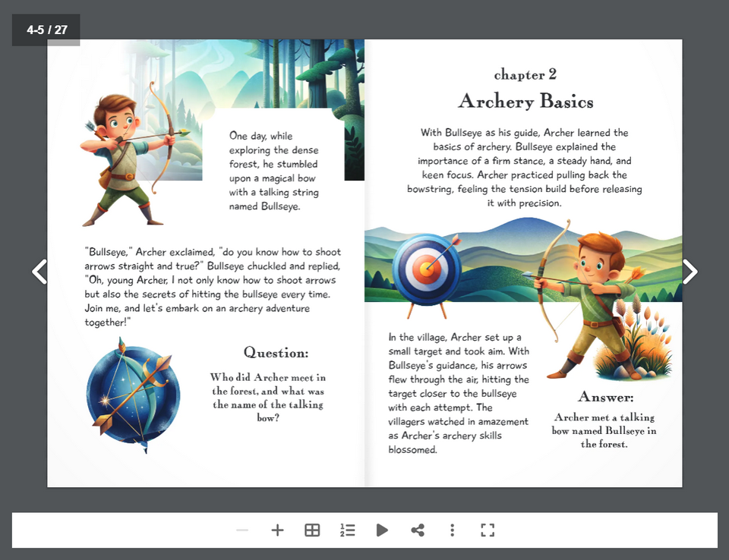Zoom in using the plus icon

277,530
